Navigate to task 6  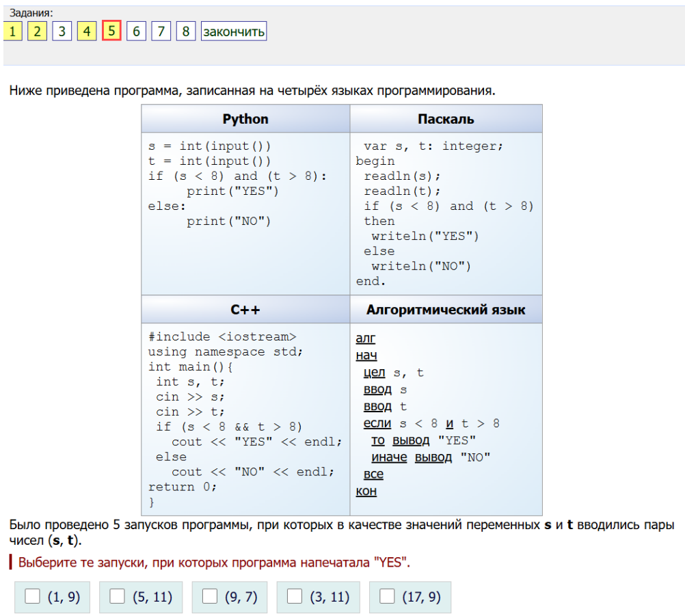136,31
